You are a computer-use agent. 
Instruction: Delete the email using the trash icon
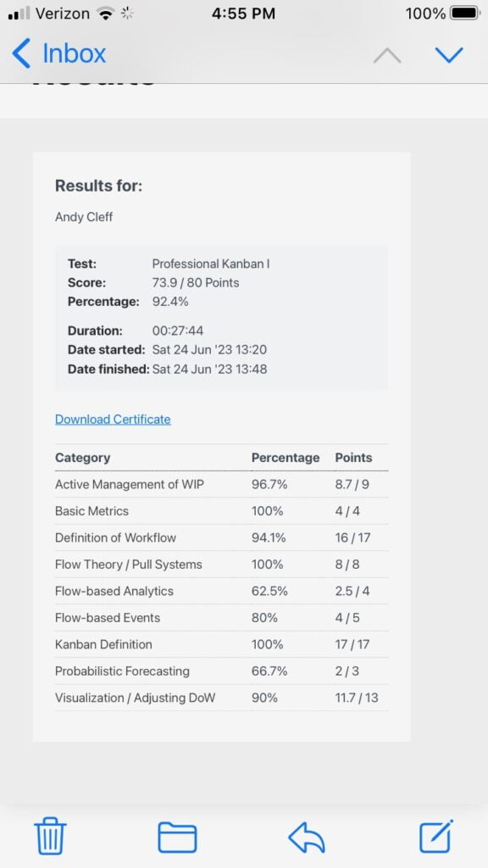pos(50,837)
